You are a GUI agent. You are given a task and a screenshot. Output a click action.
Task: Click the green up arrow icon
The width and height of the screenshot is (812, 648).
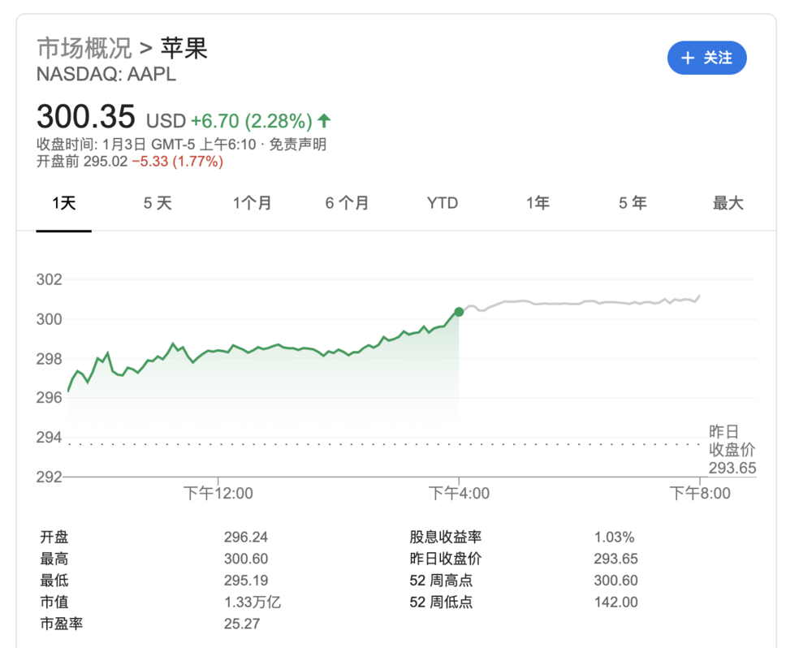[324, 121]
